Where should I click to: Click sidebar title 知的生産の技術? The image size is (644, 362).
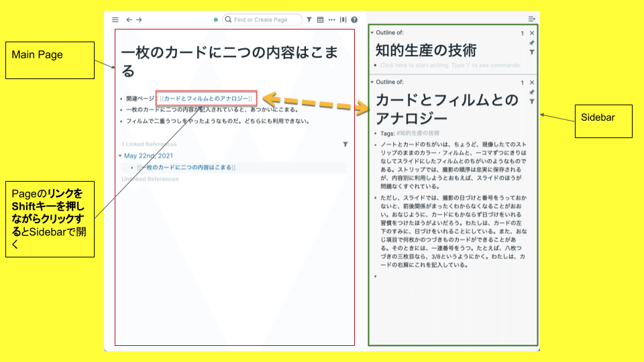pyautogui.click(x=426, y=50)
